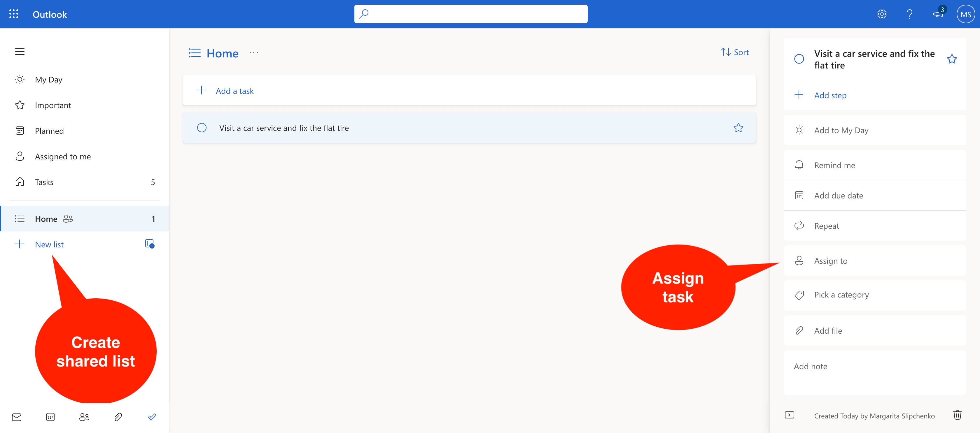Check the task circle in the detail pane

(x=799, y=59)
